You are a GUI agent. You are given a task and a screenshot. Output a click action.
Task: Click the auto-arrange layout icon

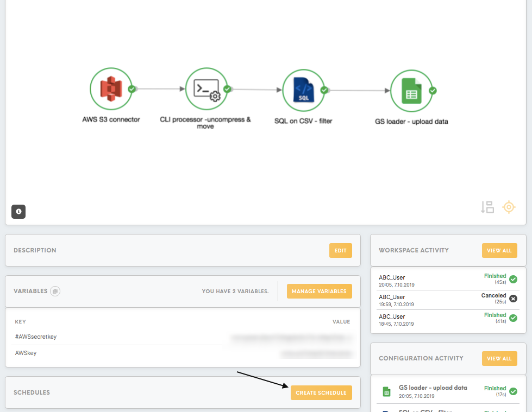(487, 207)
